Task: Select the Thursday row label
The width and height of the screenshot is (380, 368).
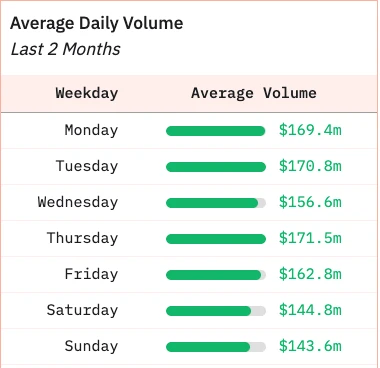Action: coord(82,238)
